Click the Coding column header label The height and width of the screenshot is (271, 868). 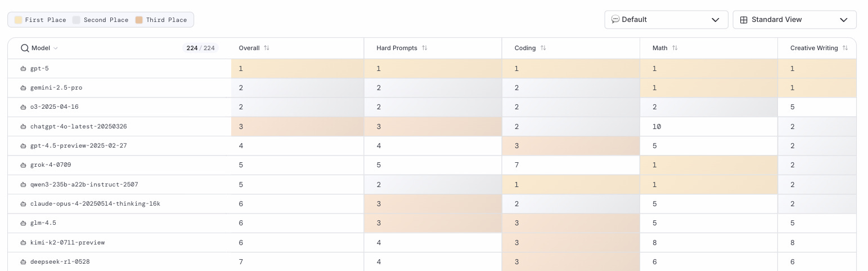(x=525, y=48)
